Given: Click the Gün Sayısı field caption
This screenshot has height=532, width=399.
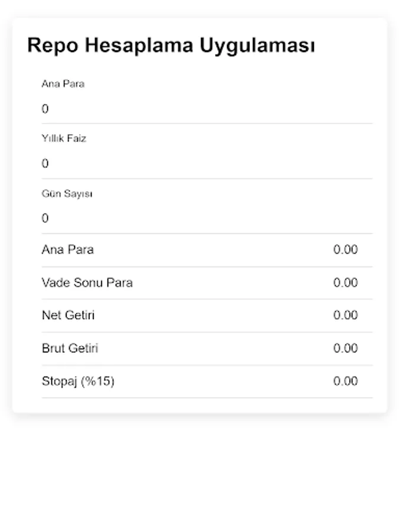Looking at the screenshot, I should tap(67, 193).
